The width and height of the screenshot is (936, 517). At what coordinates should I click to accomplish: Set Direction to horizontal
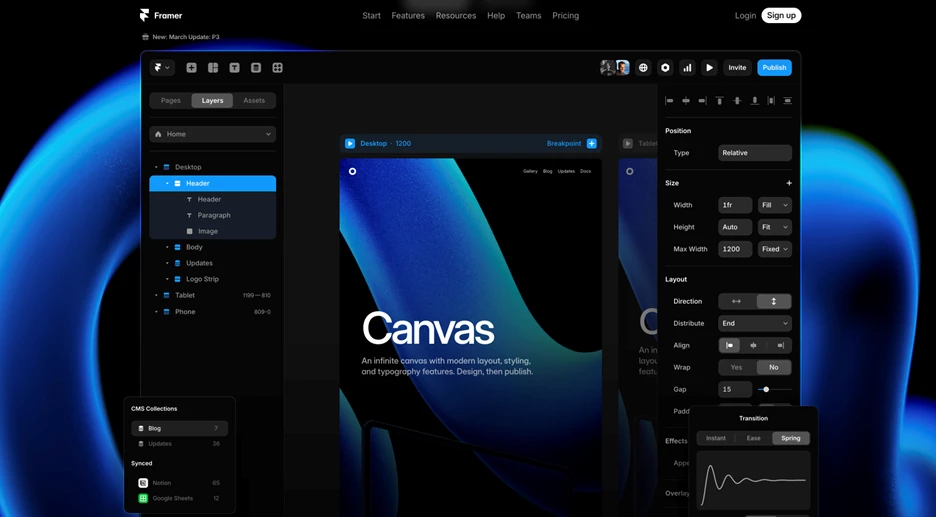click(x=737, y=301)
